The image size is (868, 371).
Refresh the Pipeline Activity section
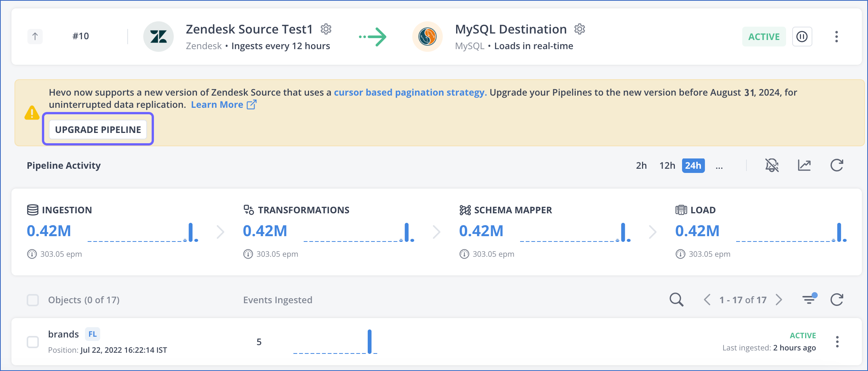pos(837,165)
